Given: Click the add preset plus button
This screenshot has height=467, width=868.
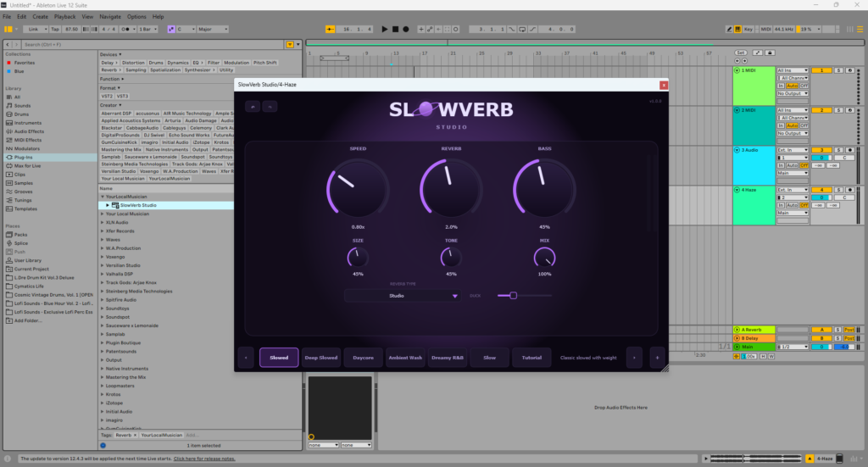Looking at the screenshot, I should coord(657,358).
